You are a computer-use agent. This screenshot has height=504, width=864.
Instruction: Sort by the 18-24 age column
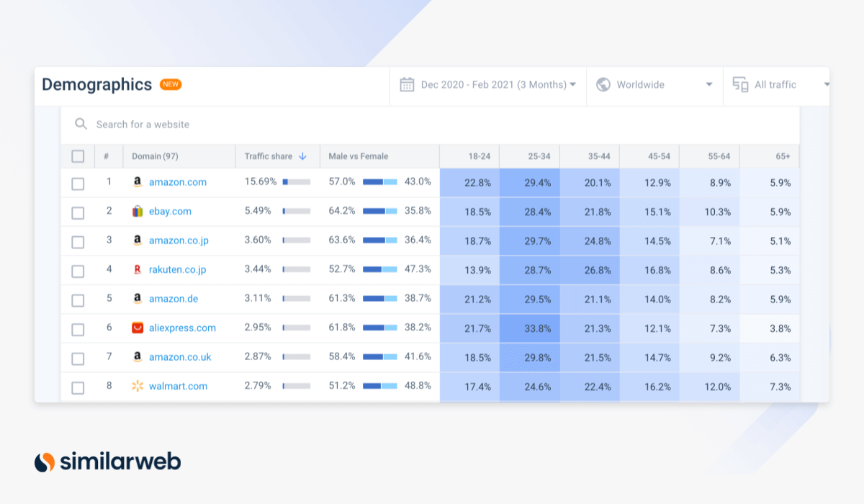469,156
